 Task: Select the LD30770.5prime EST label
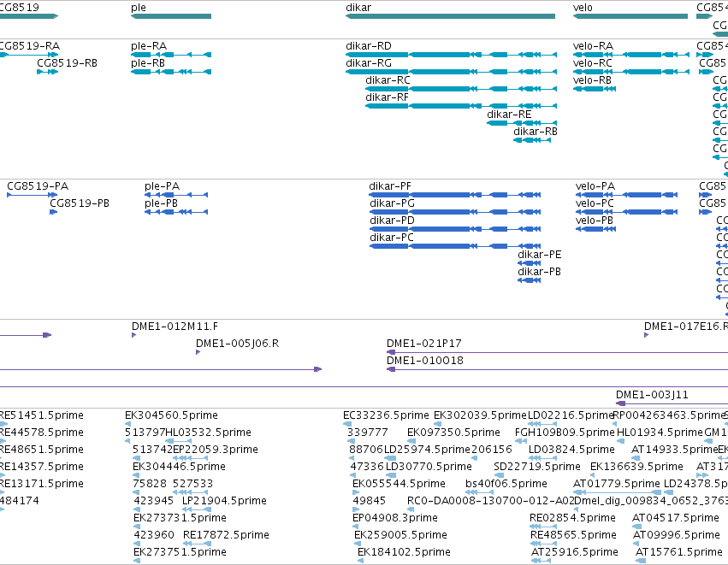tap(429, 467)
